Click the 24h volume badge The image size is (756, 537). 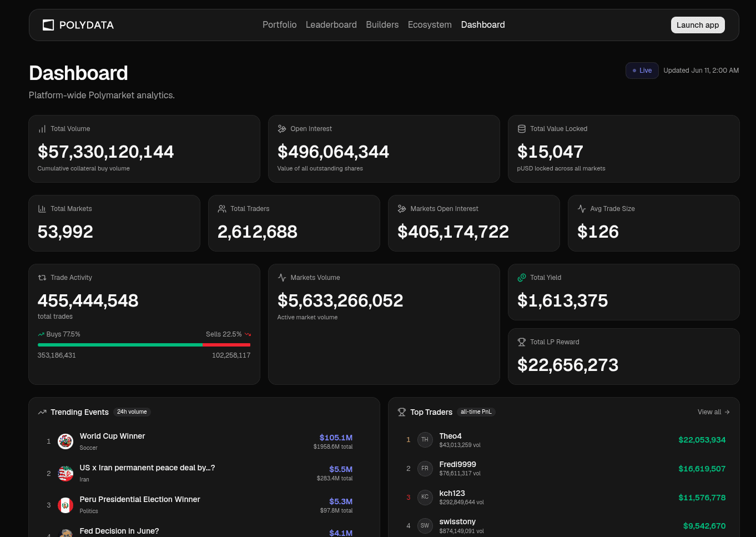[x=132, y=412]
